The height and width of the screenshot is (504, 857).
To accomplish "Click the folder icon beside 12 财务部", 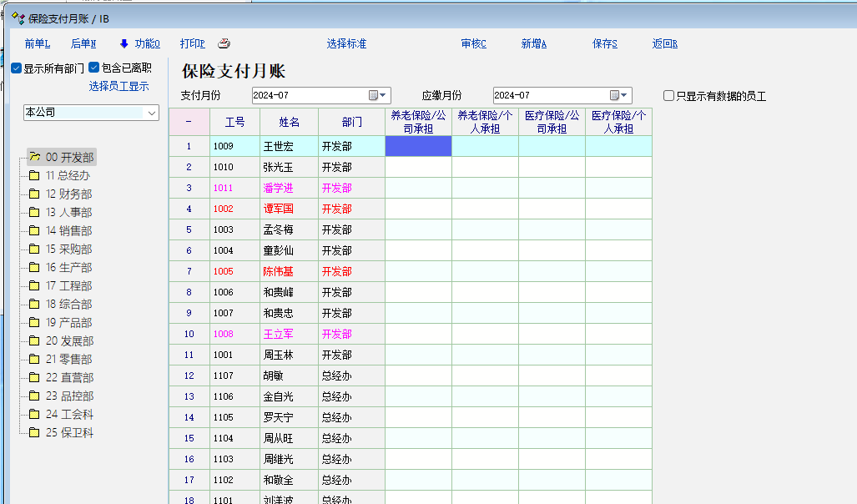I will 34,194.
